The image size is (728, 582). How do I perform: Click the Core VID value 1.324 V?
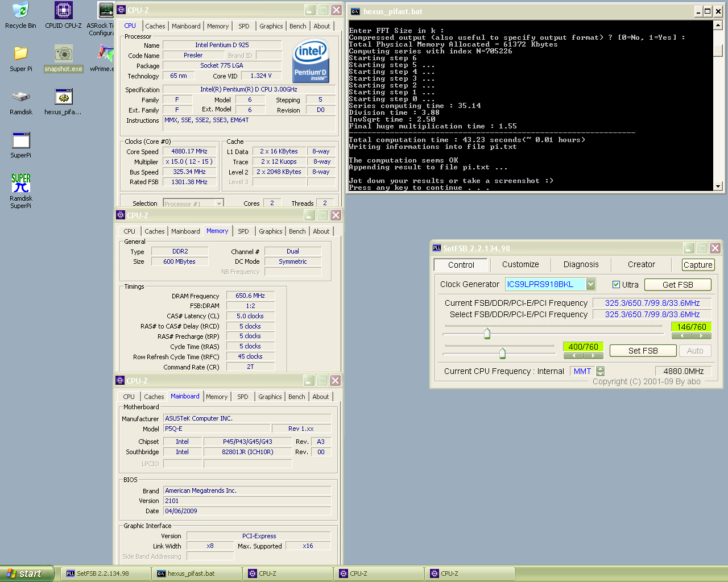coord(260,76)
